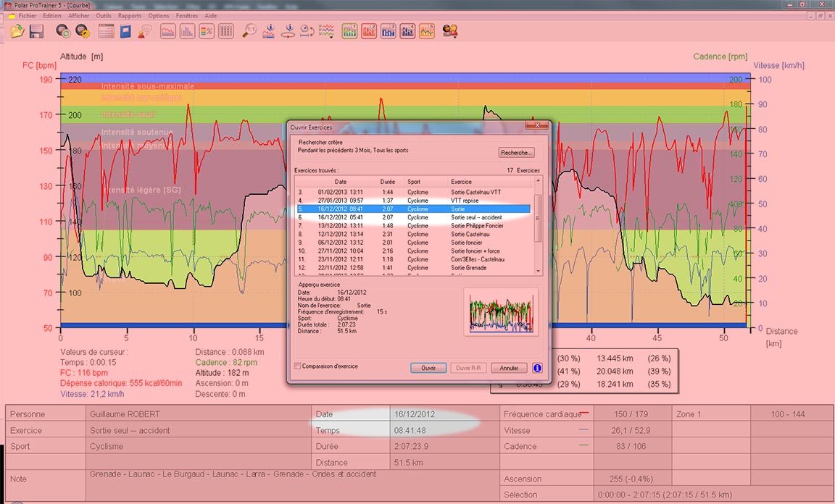Click the Guillaume ROBERT person field
The width and height of the screenshot is (835, 504).
click(198, 414)
